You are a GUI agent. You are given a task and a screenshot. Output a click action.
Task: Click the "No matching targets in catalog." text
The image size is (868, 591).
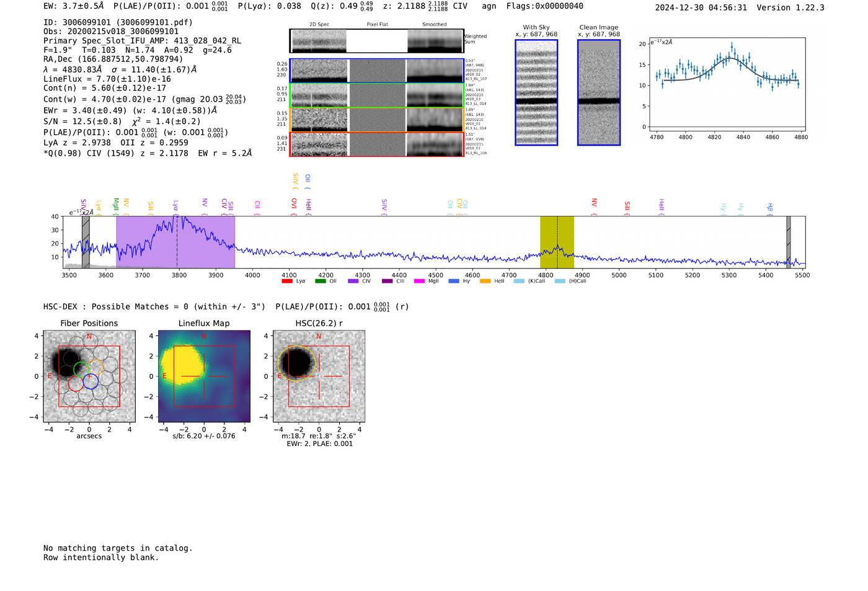pos(118,548)
